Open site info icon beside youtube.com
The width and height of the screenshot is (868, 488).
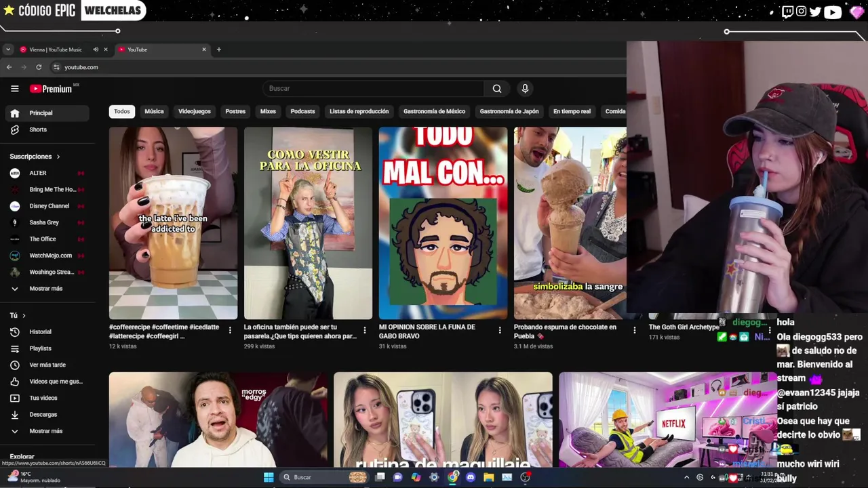pyautogui.click(x=56, y=67)
